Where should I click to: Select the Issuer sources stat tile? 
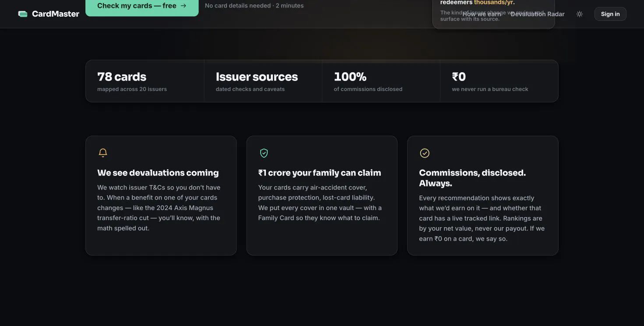pyautogui.click(x=263, y=81)
